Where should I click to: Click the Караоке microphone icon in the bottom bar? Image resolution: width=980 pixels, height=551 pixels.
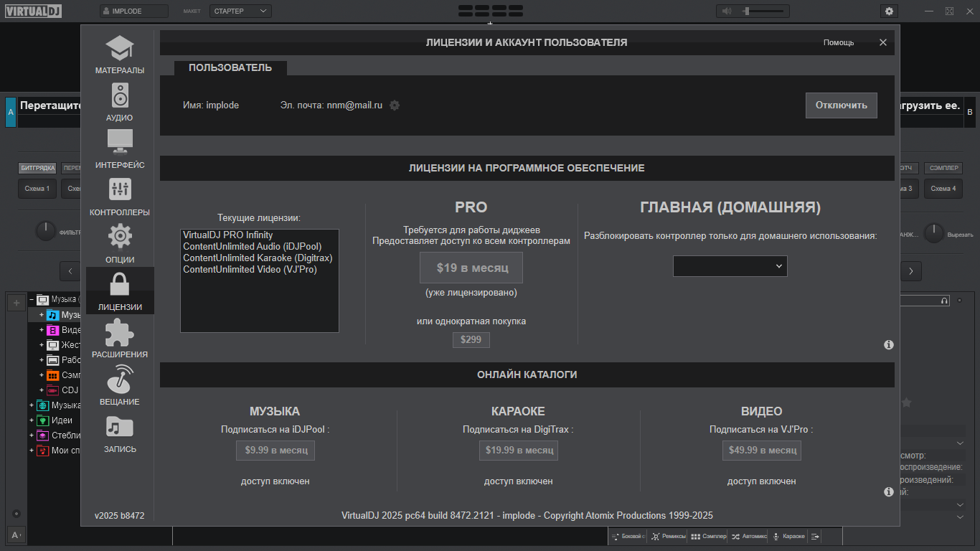[x=776, y=537]
